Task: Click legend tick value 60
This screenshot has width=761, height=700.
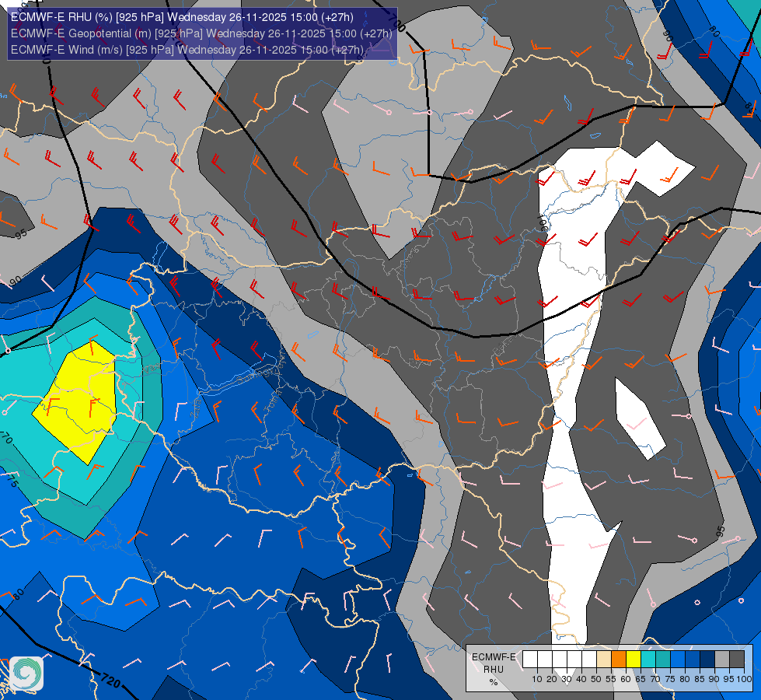Action: pyautogui.click(x=626, y=679)
